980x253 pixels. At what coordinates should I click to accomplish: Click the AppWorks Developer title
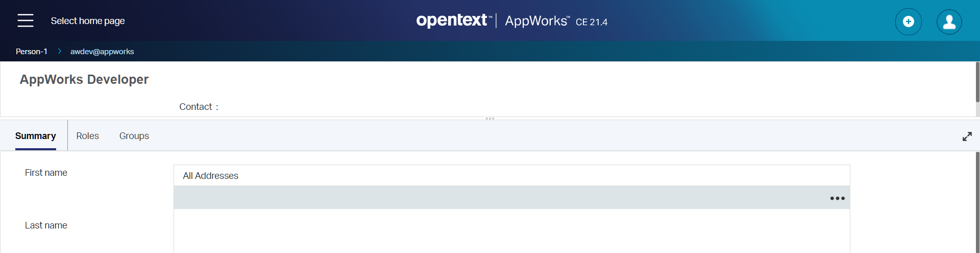tap(84, 80)
